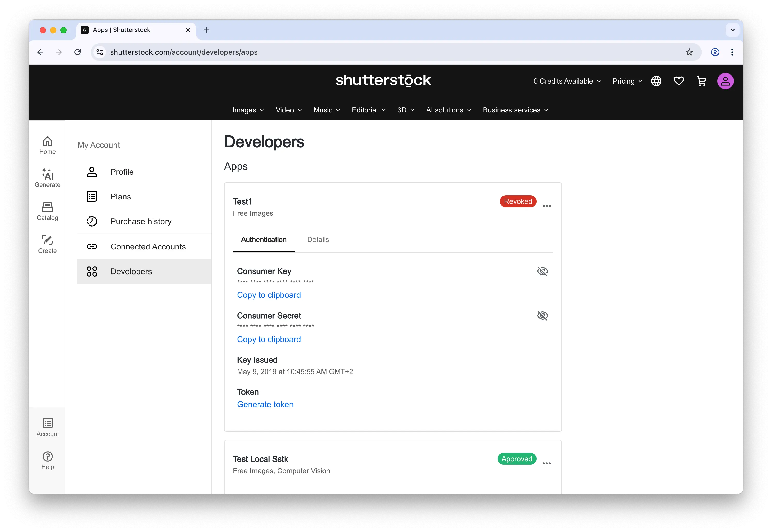Reveal the hidden Consumer Key value

[542, 271]
